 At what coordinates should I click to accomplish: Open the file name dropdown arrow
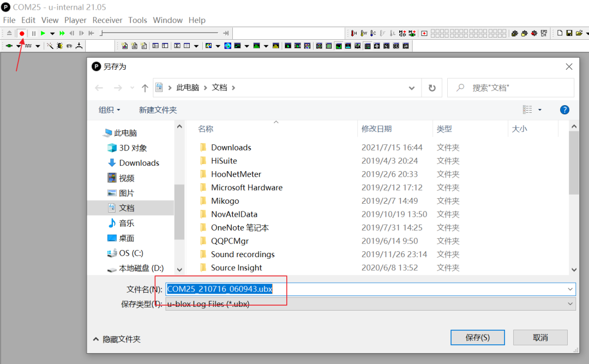tap(570, 289)
